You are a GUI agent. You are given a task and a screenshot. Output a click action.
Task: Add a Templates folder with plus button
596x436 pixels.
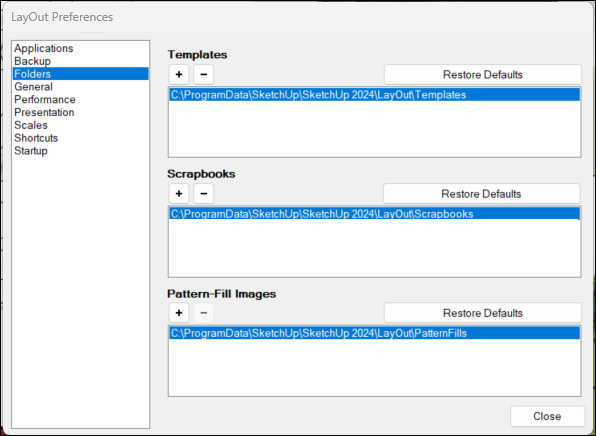(179, 74)
